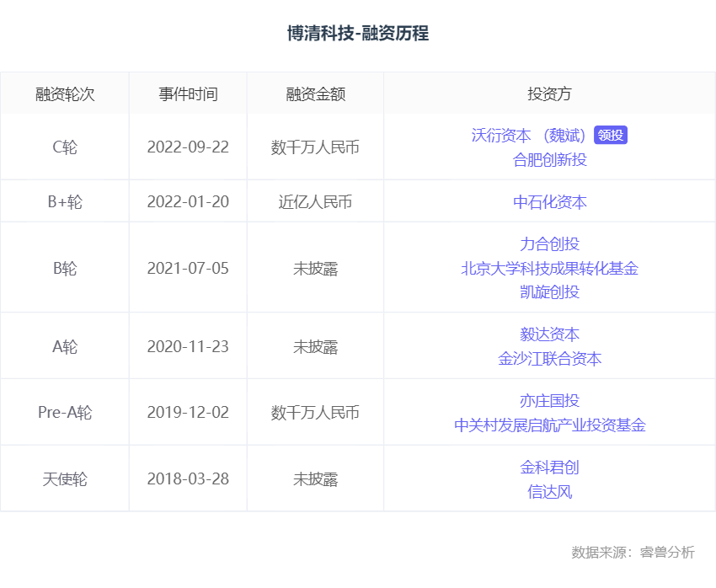Select the C轮 round cell
The height and width of the screenshot is (588, 716).
[65, 147]
